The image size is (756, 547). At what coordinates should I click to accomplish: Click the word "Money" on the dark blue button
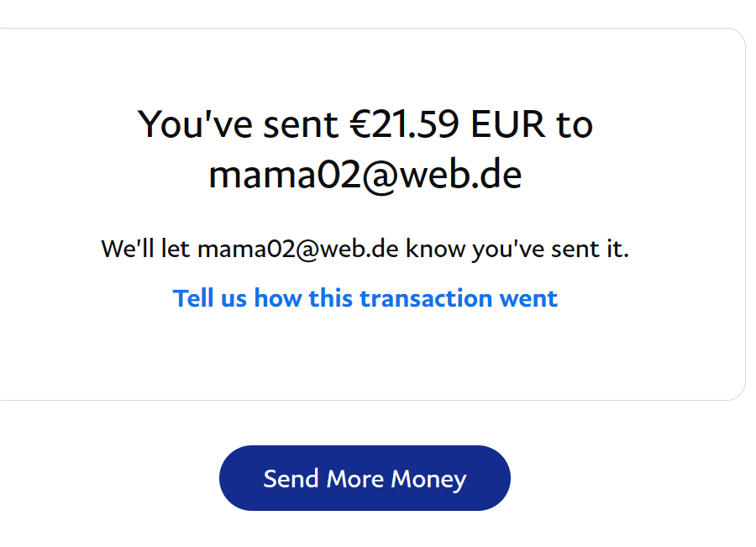click(x=426, y=479)
